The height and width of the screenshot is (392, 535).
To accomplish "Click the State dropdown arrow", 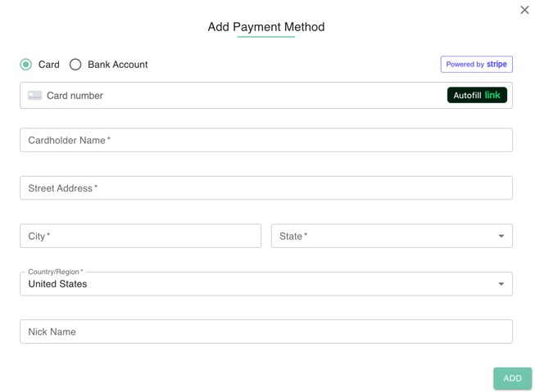I will click(501, 236).
